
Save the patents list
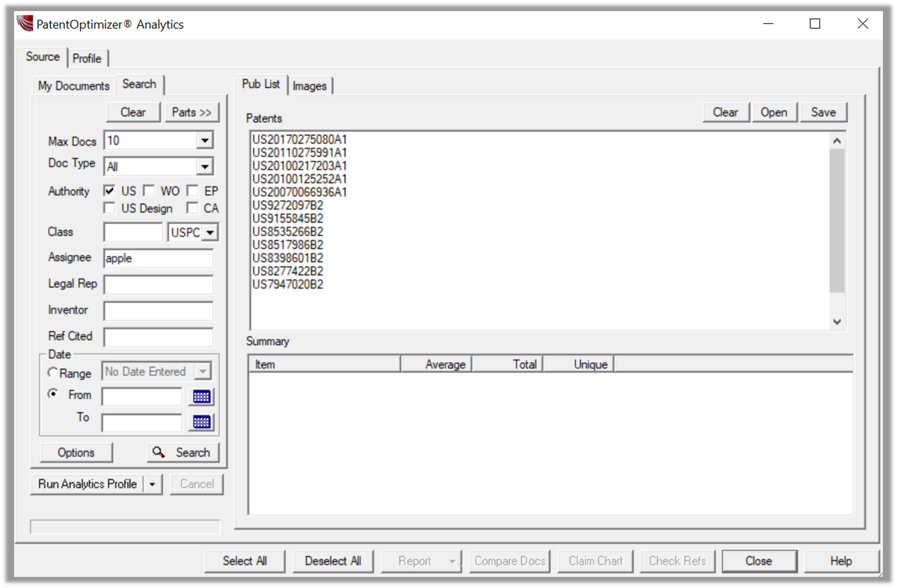[824, 112]
